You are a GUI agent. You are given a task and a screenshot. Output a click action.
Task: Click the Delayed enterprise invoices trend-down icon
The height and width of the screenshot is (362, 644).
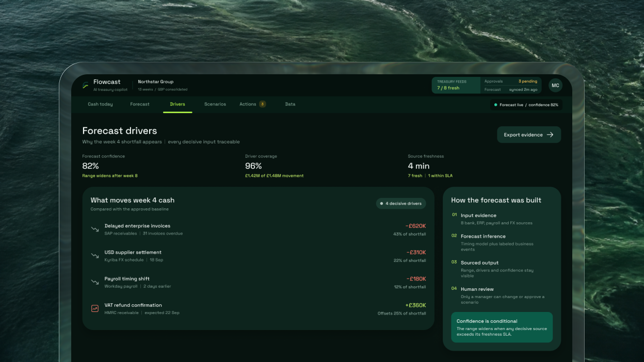click(95, 229)
